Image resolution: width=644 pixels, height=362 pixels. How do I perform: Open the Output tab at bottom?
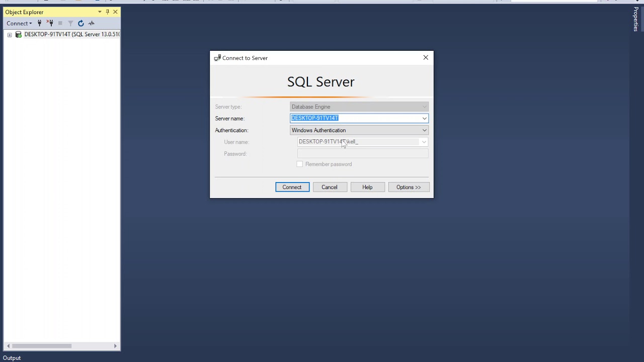click(12, 358)
